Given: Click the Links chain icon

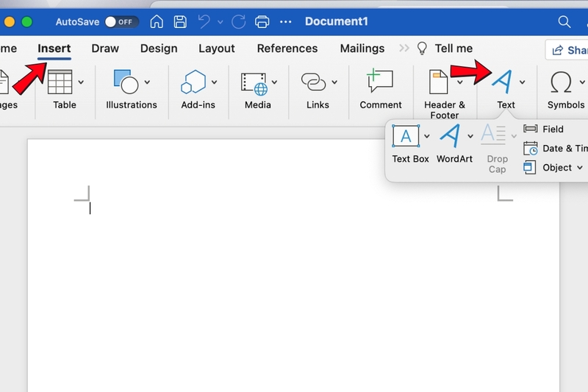Looking at the screenshot, I should click(x=314, y=82).
